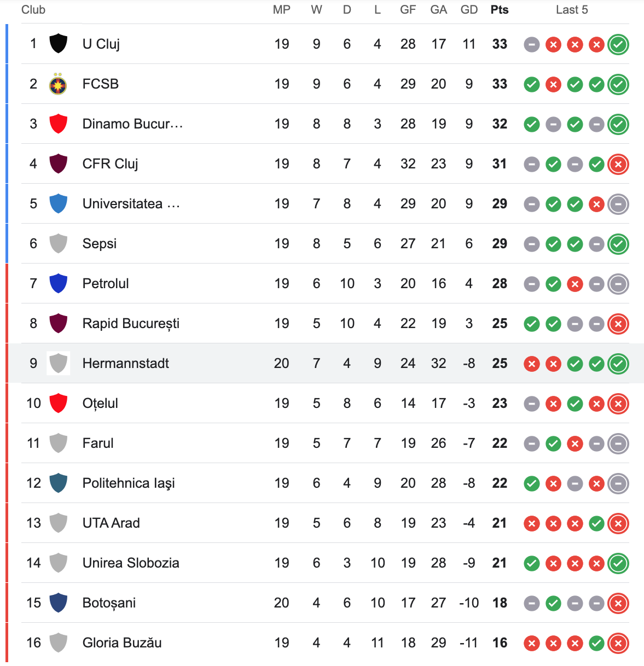This screenshot has width=644, height=666.
Task: Click the Hermannstadt club name
Action: click(126, 363)
